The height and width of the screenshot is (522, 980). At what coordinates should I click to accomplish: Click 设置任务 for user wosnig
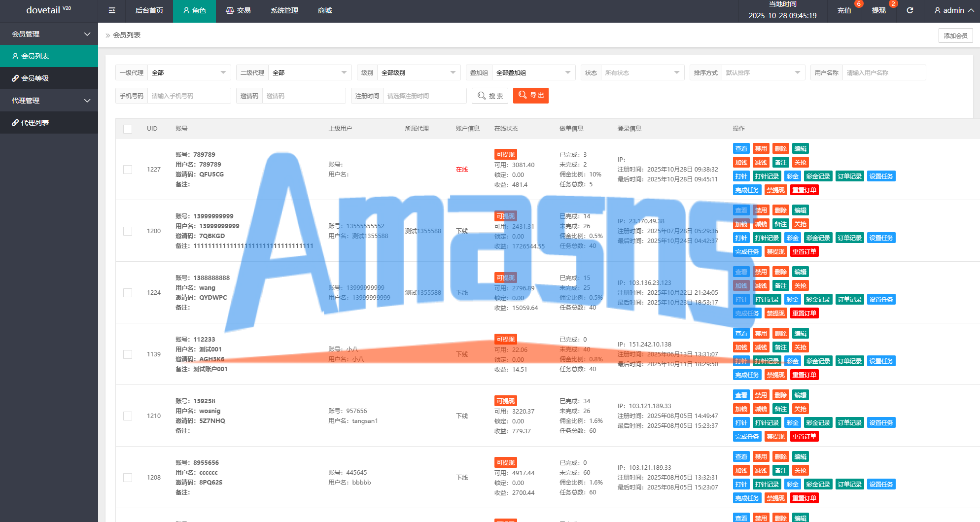pyautogui.click(x=881, y=423)
